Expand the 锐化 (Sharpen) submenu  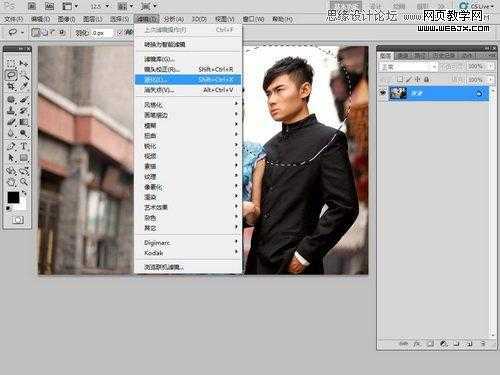[188, 146]
